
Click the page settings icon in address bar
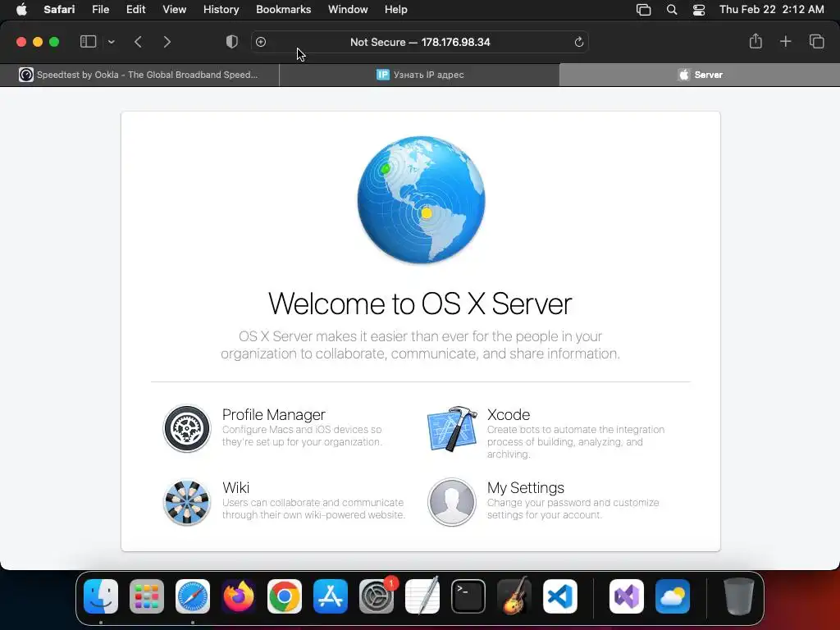click(x=261, y=42)
